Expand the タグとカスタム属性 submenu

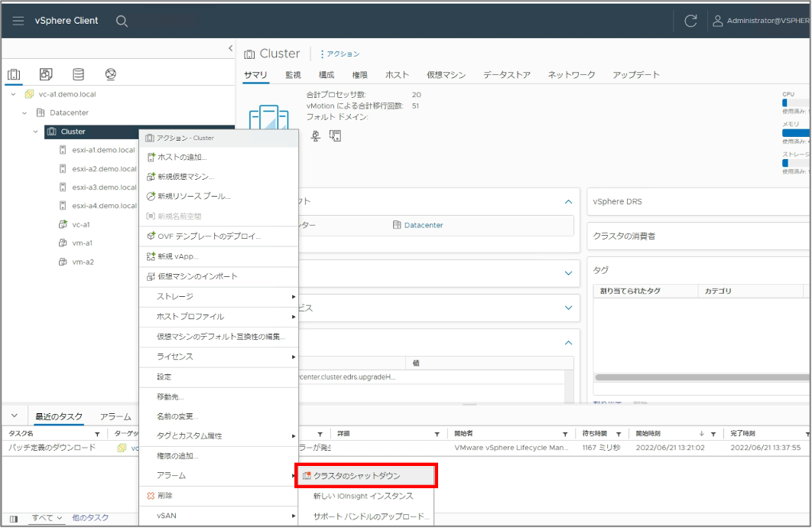click(x=219, y=436)
